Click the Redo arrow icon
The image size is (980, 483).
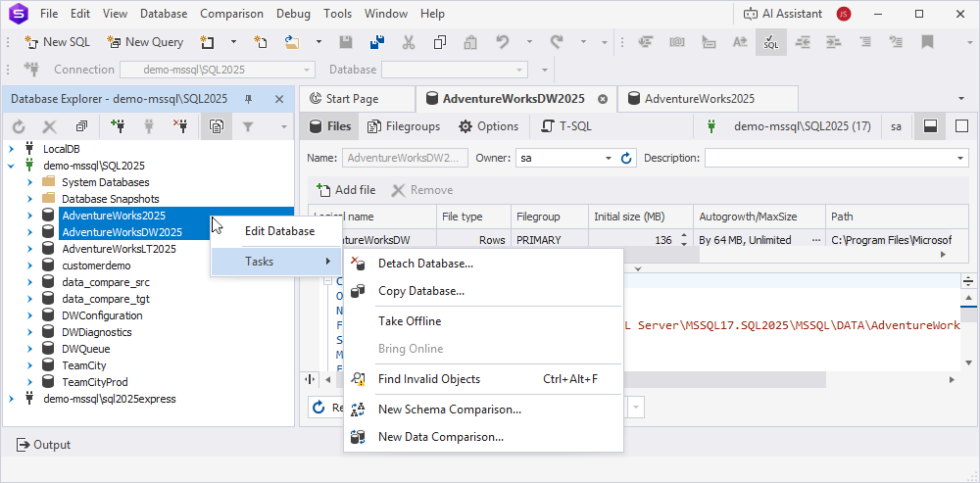[x=557, y=42]
